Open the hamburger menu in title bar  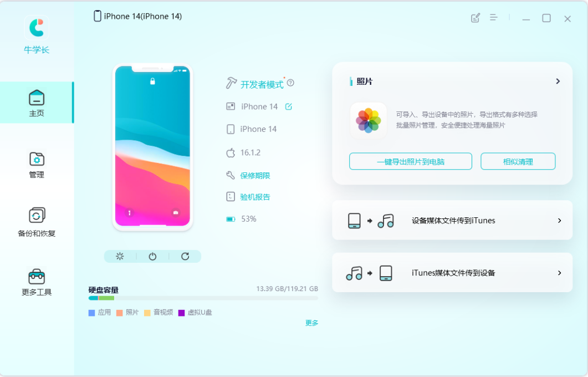493,17
